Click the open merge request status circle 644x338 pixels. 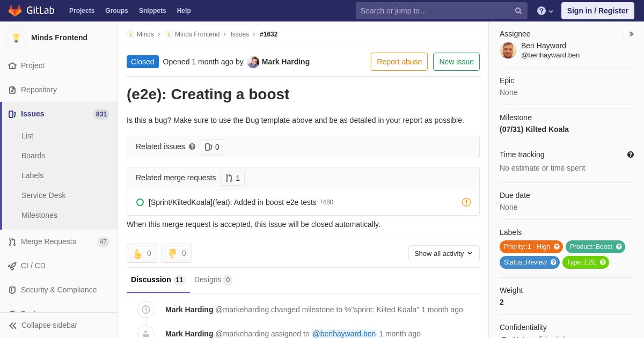(x=140, y=202)
